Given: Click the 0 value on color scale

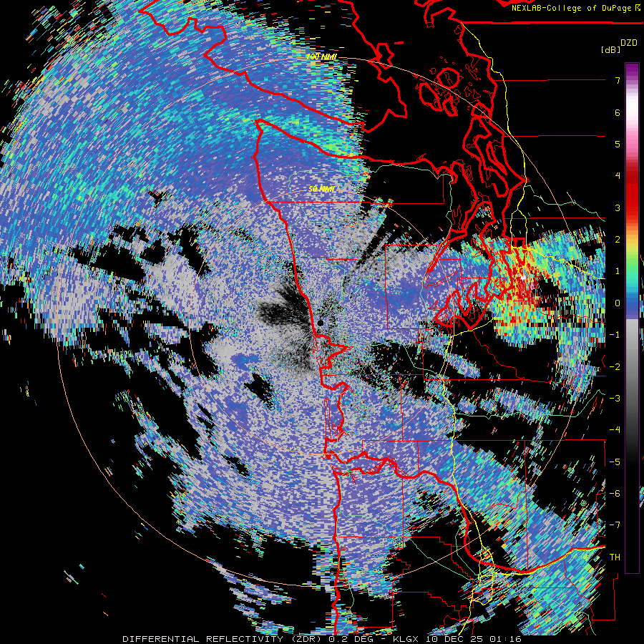Looking at the screenshot, I should 618,303.
